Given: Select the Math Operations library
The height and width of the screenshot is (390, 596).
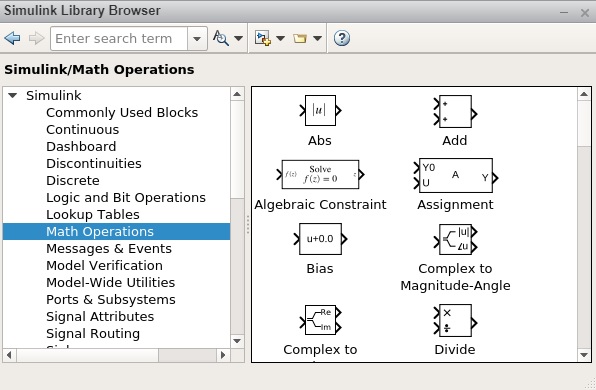Looking at the screenshot, I should 116,231.
